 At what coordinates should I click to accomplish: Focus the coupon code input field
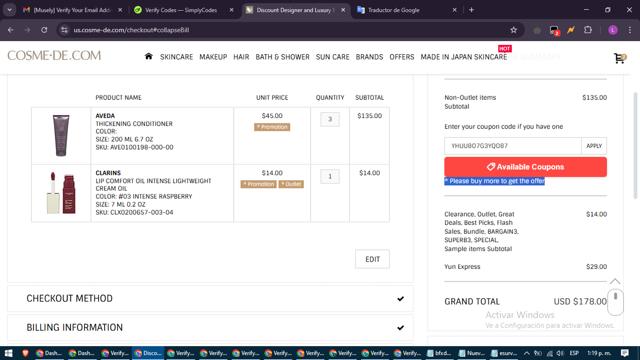click(513, 146)
